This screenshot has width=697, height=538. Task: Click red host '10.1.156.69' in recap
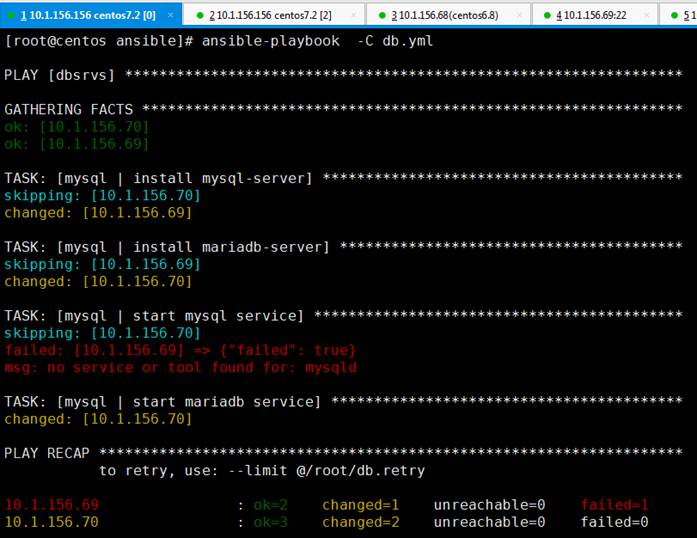[x=52, y=505]
